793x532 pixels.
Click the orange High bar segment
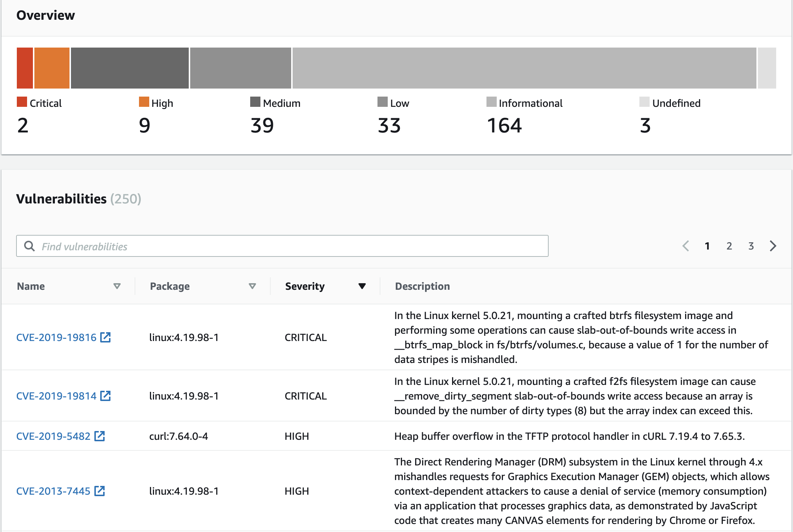[52, 68]
